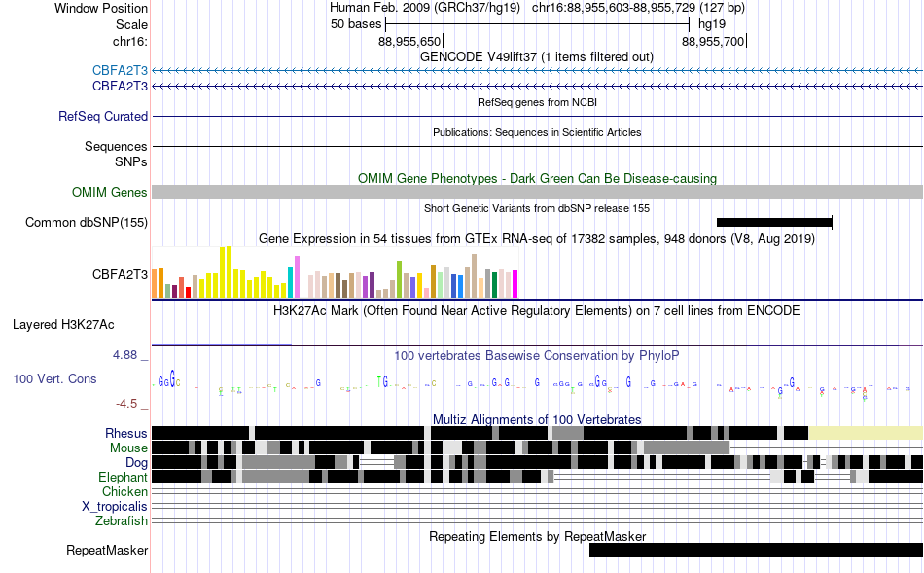Click the Layered H3K27Ac label
Image resolution: width=924 pixels, height=573 pixels.
(x=63, y=324)
